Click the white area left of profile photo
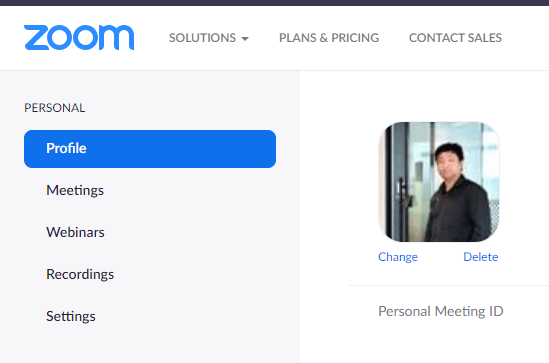 pos(339,182)
